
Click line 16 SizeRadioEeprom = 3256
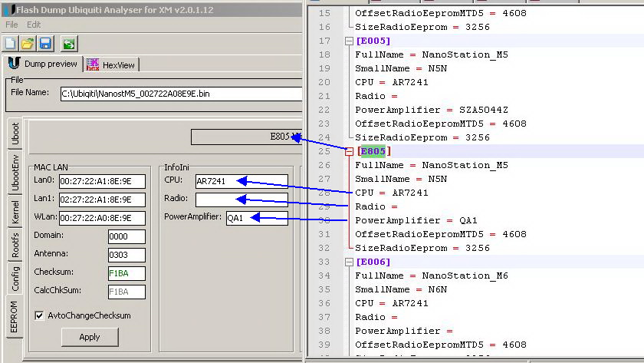(x=422, y=27)
